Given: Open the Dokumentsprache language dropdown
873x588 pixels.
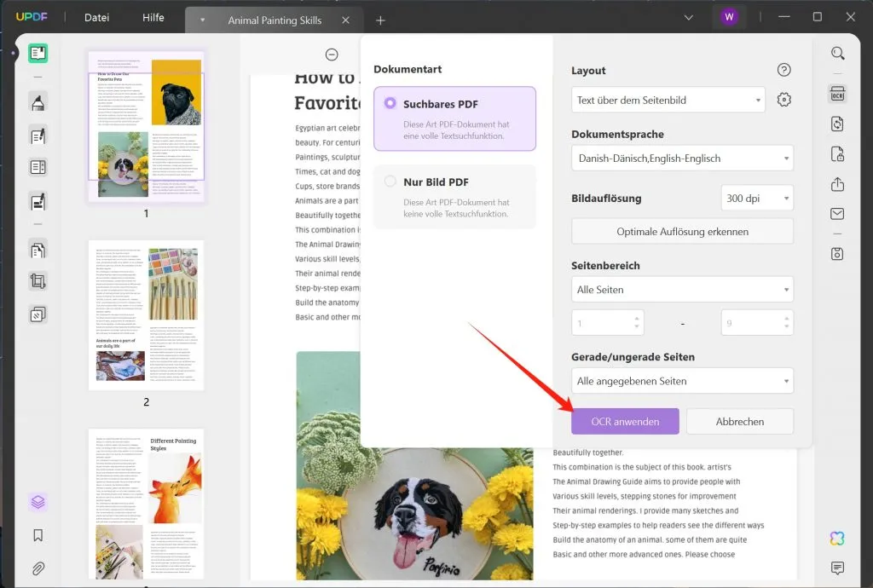Looking at the screenshot, I should tap(683, 158).
